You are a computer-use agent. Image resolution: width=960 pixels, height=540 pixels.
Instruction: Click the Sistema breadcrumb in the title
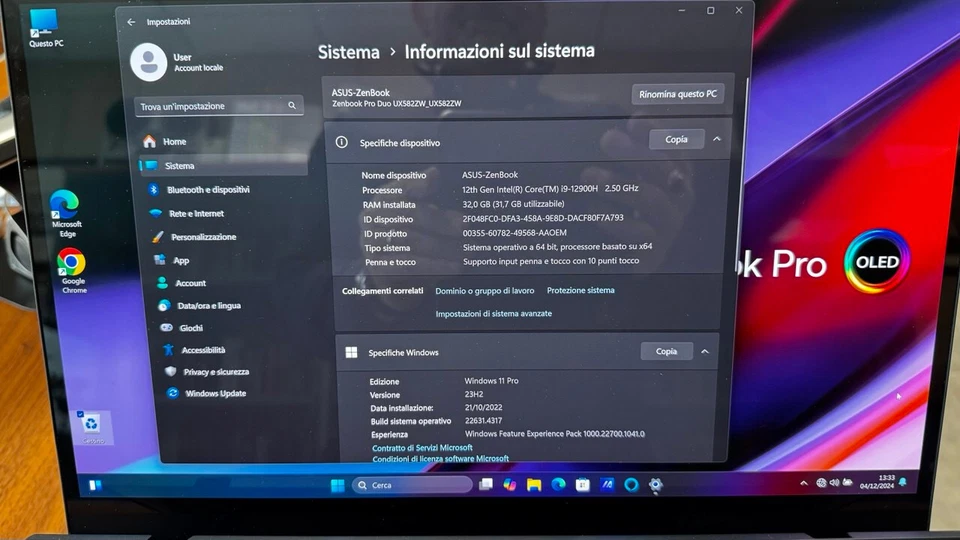[348, 53]
